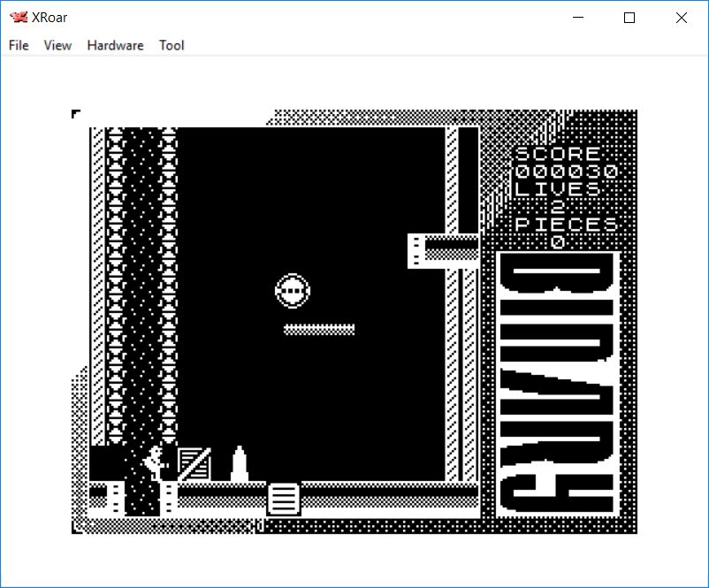Click the corner marker at top-left of game screen
The image size is (709, 588).
[75, 113]
